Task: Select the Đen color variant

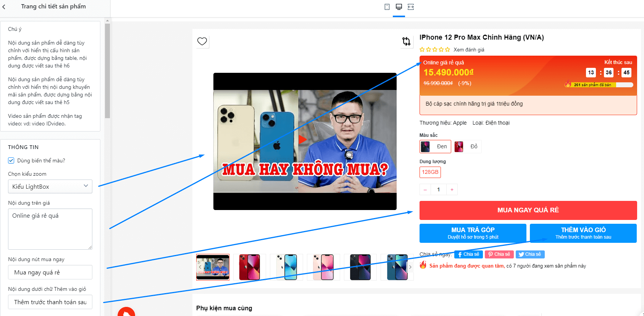Action: coord(435,146)
